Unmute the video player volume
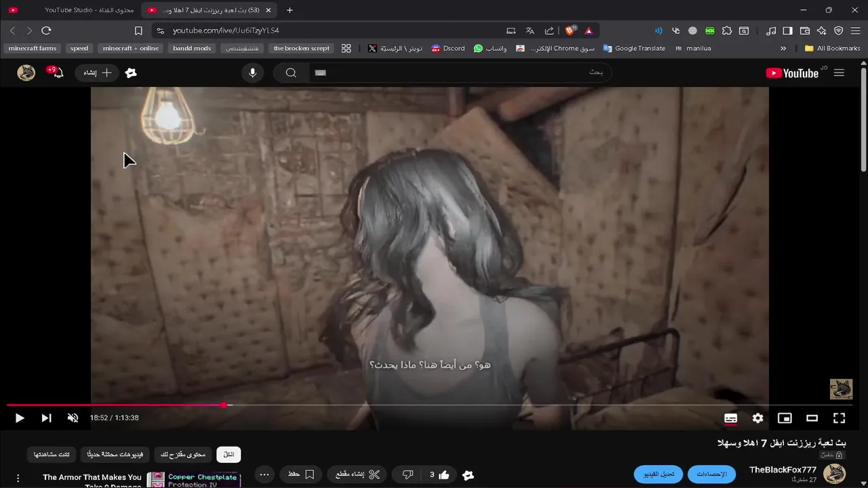The image size is (868, 488). (73, 418)
